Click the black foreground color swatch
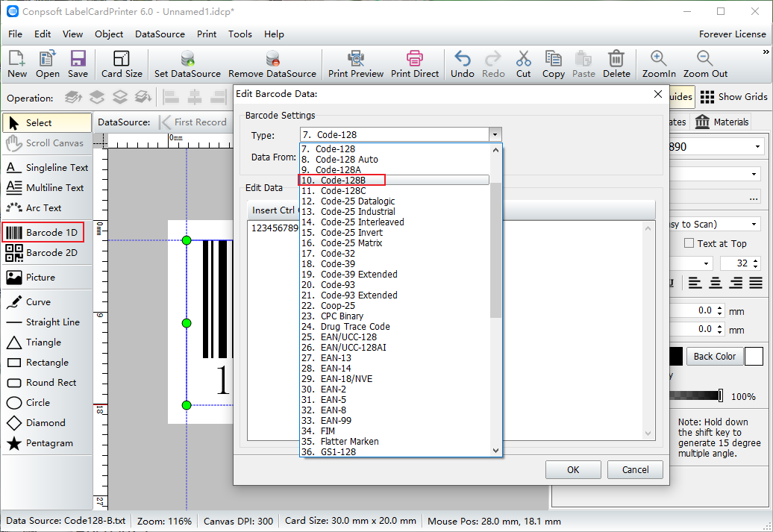Viewport: 773px width, 532px height. (x=675, y=356)
